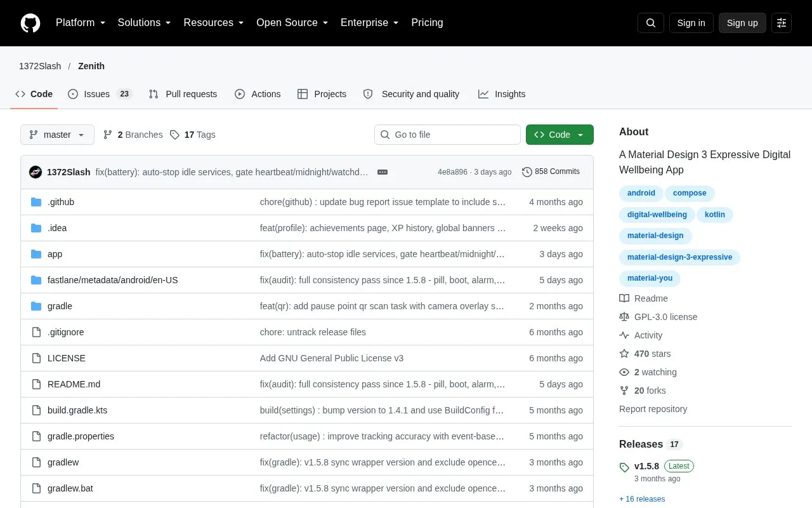This screenshot has width=812, height=508.
Task: Open commit hash 4e8a896
Action: coord(452,172)
